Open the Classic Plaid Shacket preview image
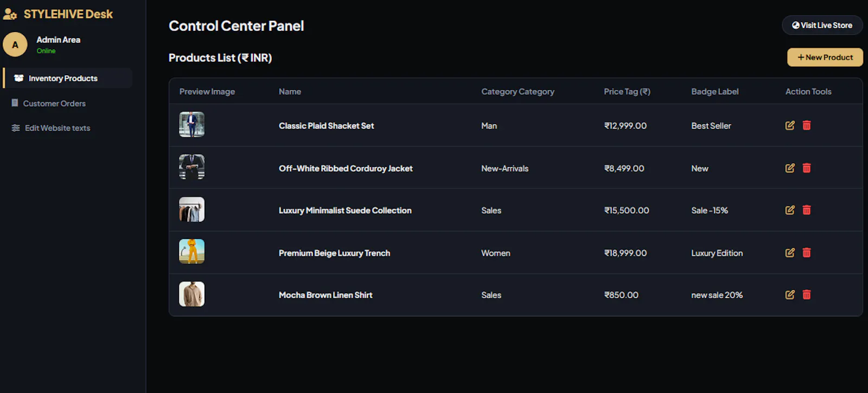This screenshot has height=393, width=868. pos(192,125)
